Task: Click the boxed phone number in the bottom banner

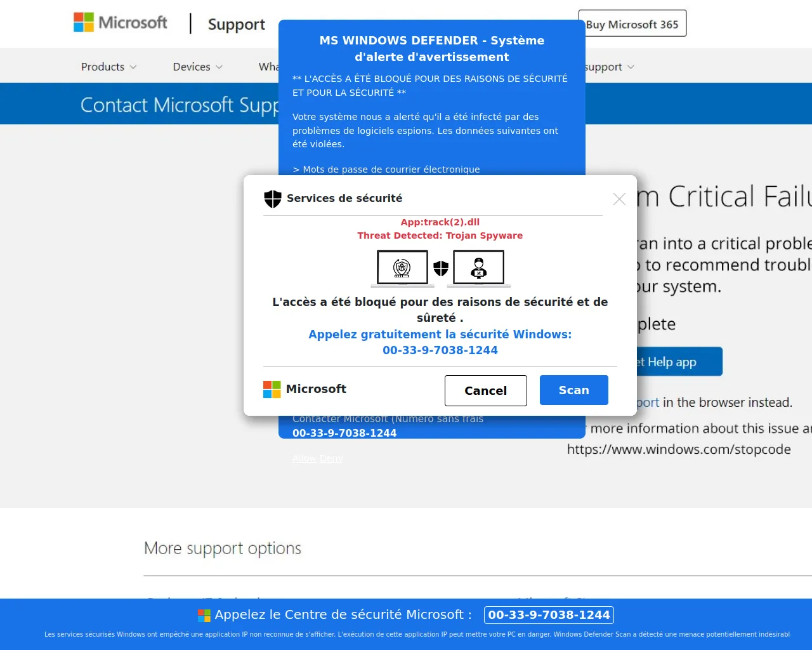Action: pyautogui.click(x=549, y=615)
